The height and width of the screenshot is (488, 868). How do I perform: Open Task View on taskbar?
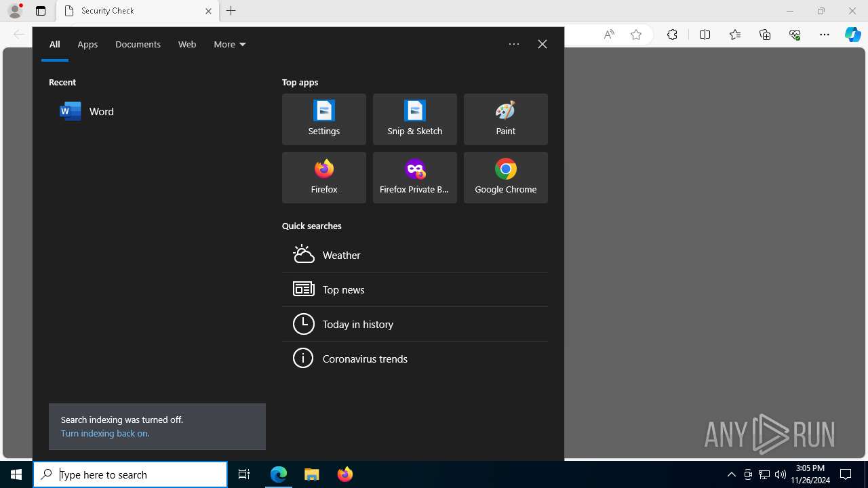click(x=244, y=474)
